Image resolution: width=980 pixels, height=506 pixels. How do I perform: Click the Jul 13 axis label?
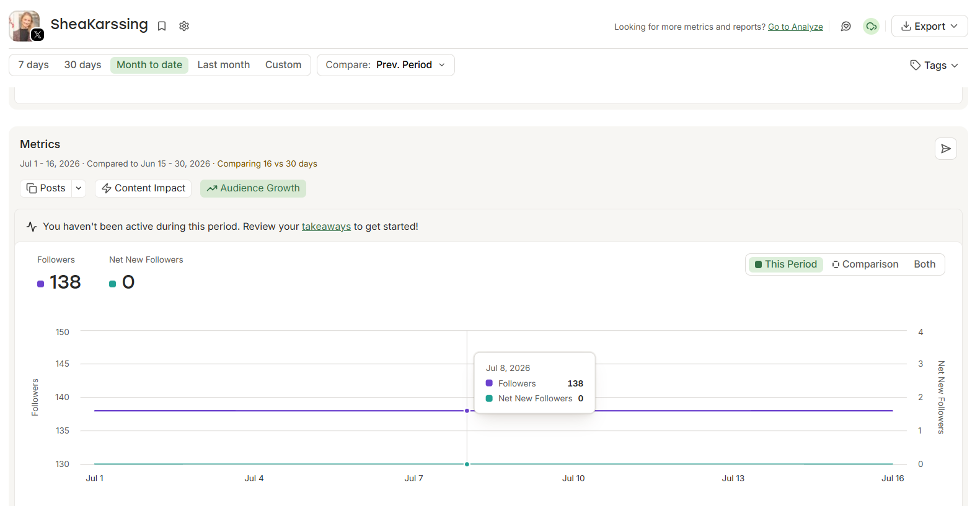pyautogui.click(x=733, y=478)
